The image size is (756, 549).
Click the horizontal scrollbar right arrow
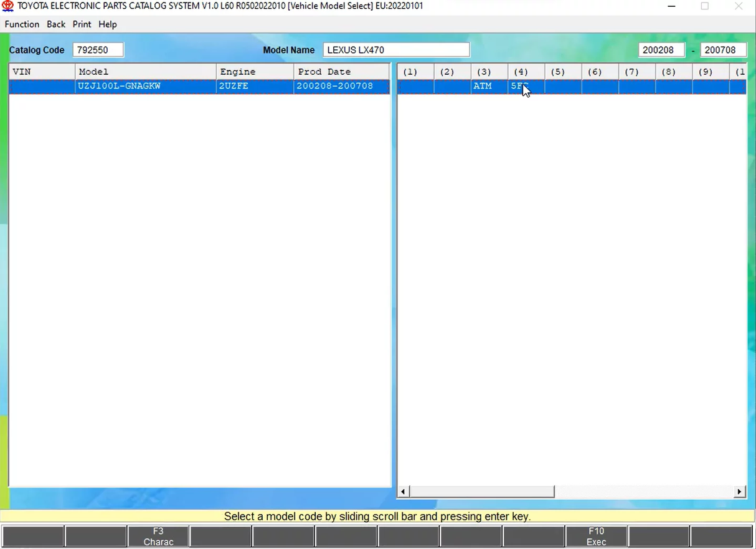tap(739, 492)
